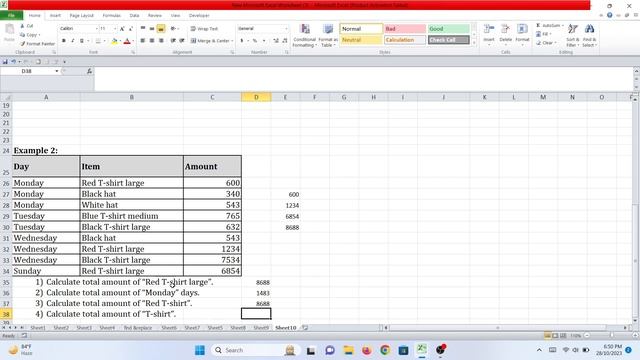640x360 pixels.
Task: Open the Font dialog launcher
Action: [133, 53]
